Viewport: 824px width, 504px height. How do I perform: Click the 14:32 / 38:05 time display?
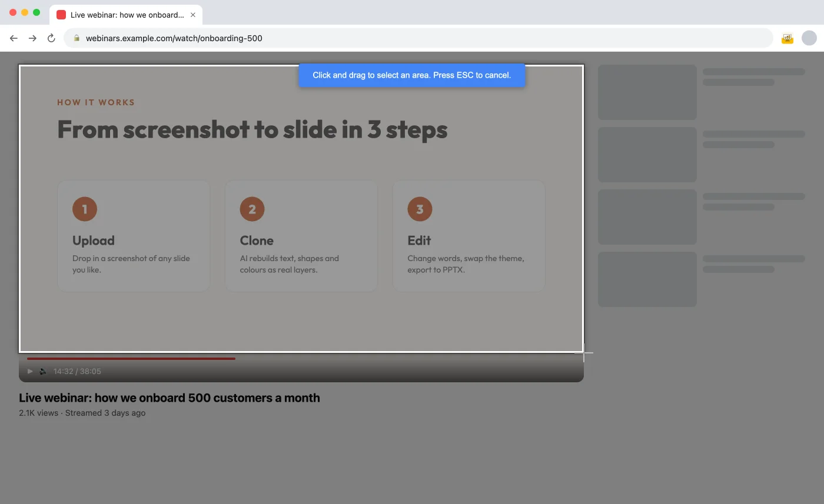(x=77, y=371)
